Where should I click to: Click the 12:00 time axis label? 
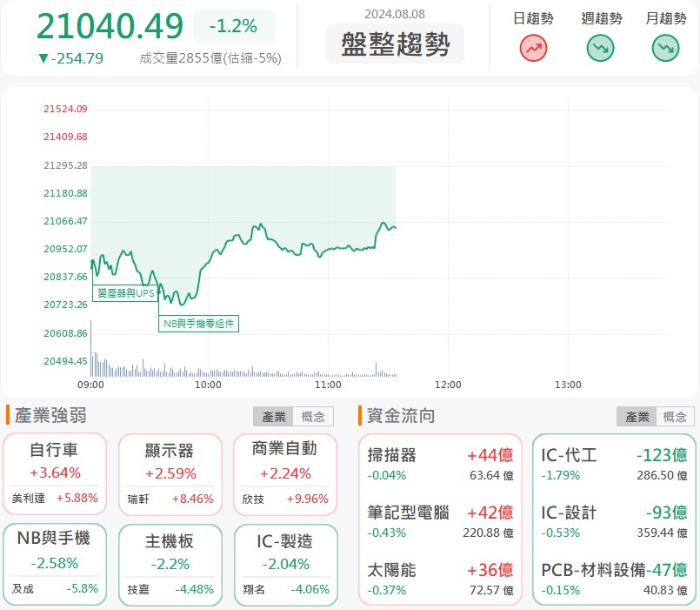(448, 385)
